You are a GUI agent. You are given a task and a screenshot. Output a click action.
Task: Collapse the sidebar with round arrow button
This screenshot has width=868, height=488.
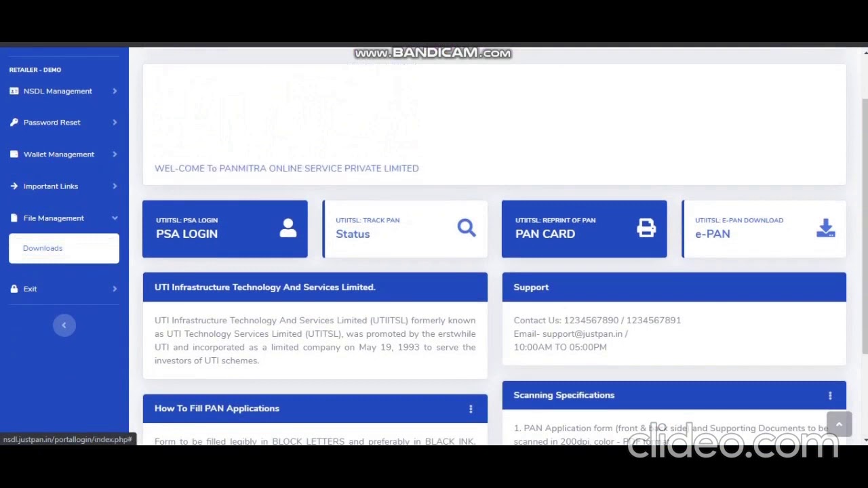point(64,325)
